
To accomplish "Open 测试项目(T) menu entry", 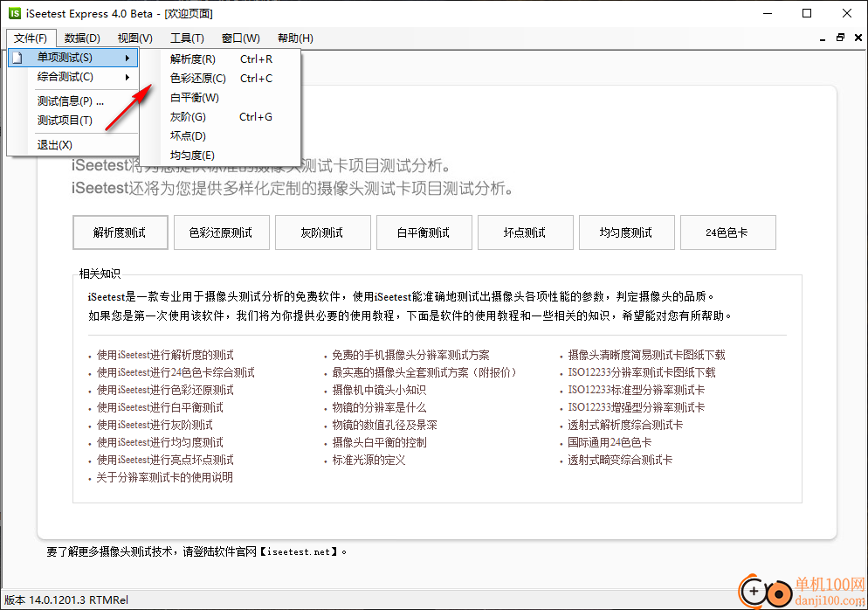I will [72, 121].
